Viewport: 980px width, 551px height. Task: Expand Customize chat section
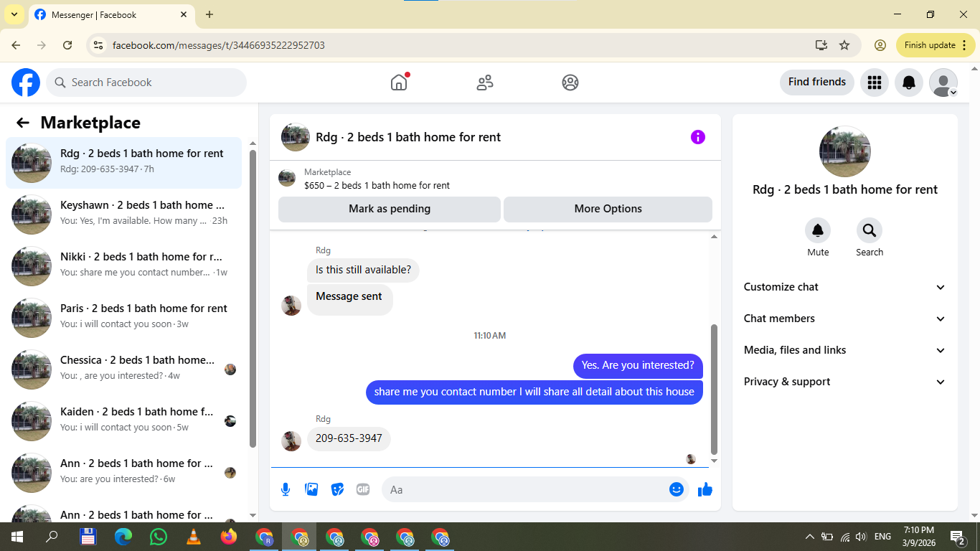point(845,287)
